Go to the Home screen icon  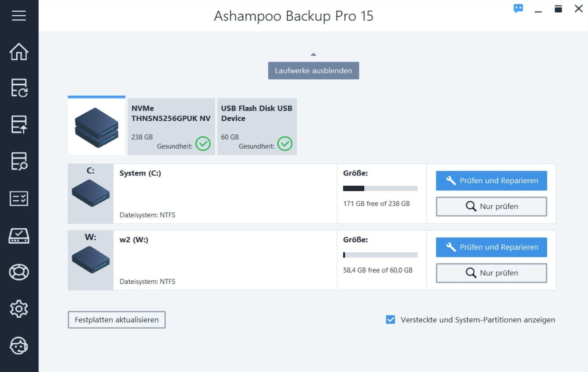pyautogui.click(x=19, y=52)
